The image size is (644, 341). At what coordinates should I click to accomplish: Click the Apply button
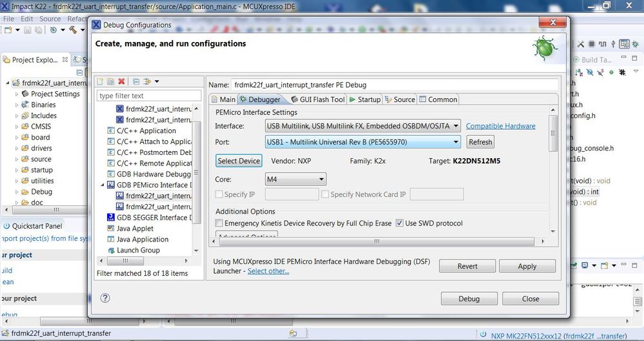(x=527, y=266)
